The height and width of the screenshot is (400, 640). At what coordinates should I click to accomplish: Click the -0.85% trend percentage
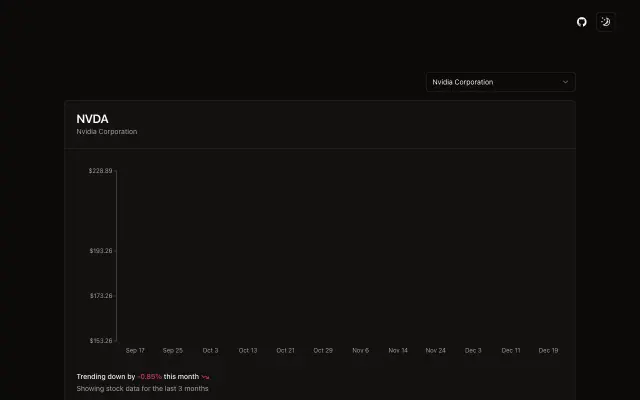(x=149, y=376)
